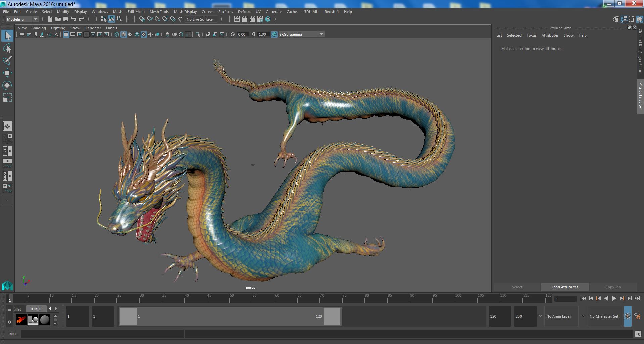Toggle smooth shade all in viewport
This screenshot has height=344, width=644.
coord(123,34)
